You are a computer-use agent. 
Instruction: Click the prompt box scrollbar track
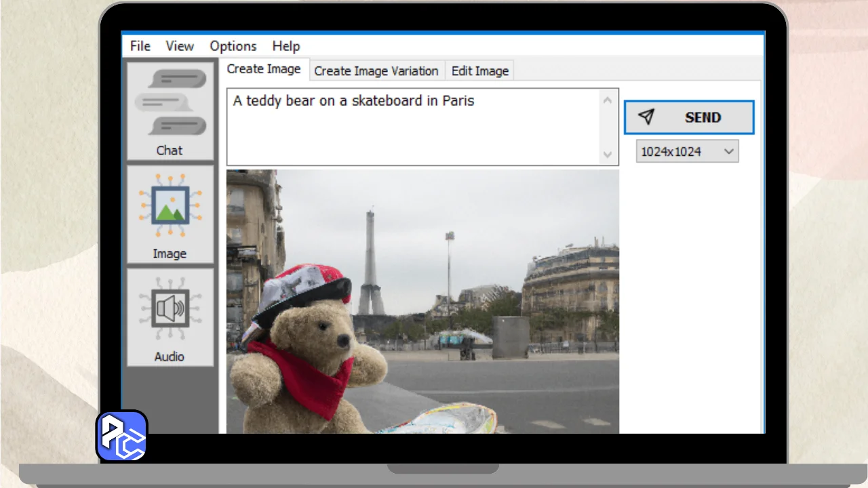tap(608, 127)
